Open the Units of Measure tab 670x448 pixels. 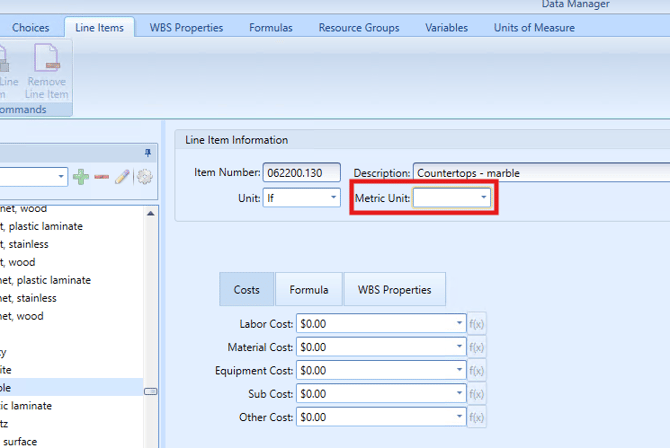point(534,28)
